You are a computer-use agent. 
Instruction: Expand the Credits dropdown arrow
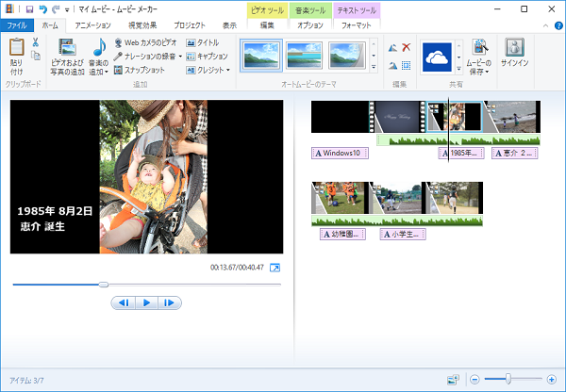click(x=227, y=70)
